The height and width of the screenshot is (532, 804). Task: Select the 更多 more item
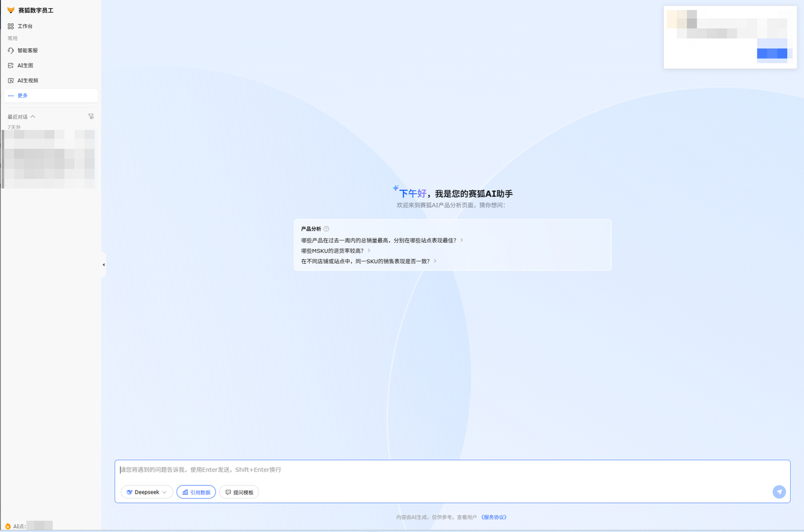[x=51, y=95]
